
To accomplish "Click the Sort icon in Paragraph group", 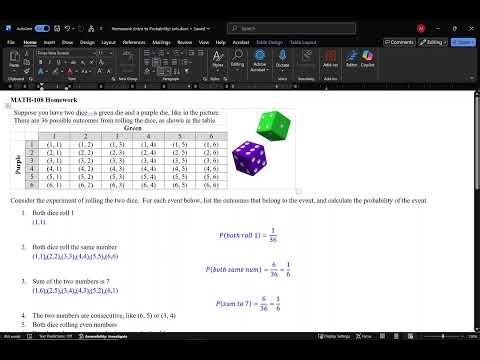I will 177,71.
